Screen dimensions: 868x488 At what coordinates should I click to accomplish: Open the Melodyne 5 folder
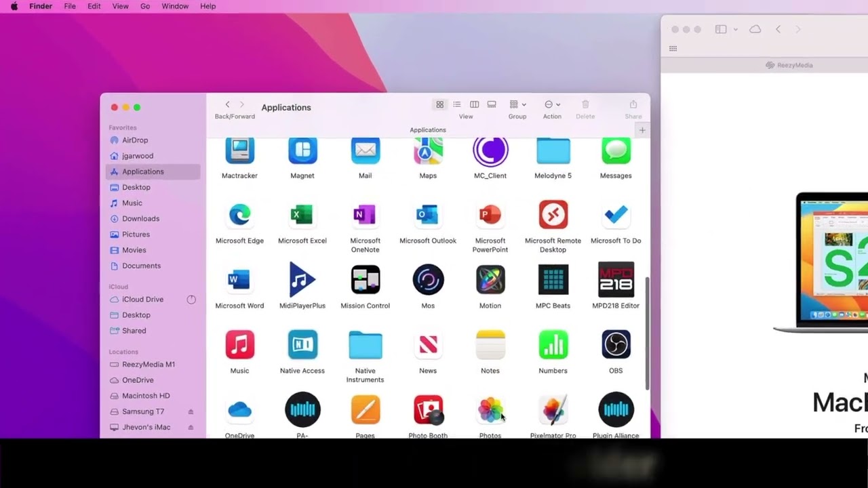click(553, 150)
